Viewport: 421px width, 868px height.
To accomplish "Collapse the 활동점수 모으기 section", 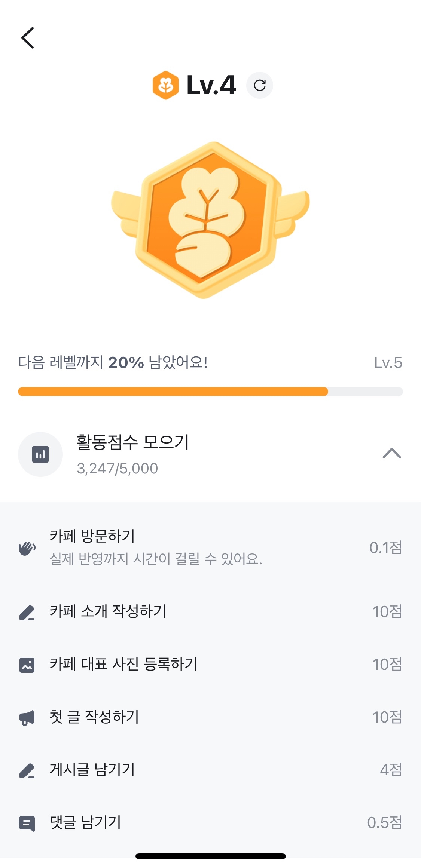I will [391, 453].
